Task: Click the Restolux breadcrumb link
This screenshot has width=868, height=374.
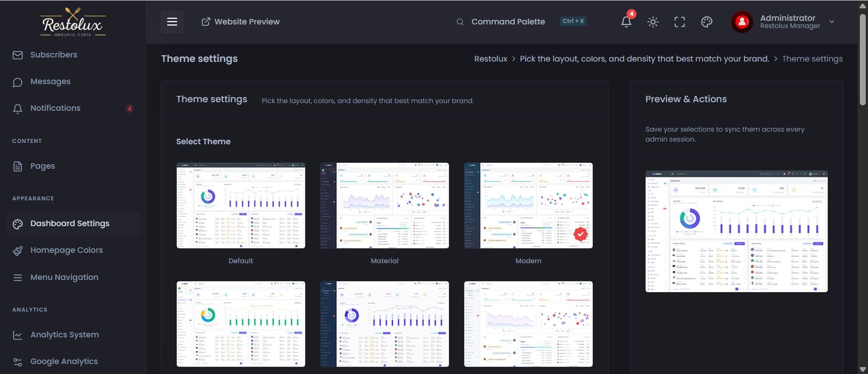Action: coord(491,59)
